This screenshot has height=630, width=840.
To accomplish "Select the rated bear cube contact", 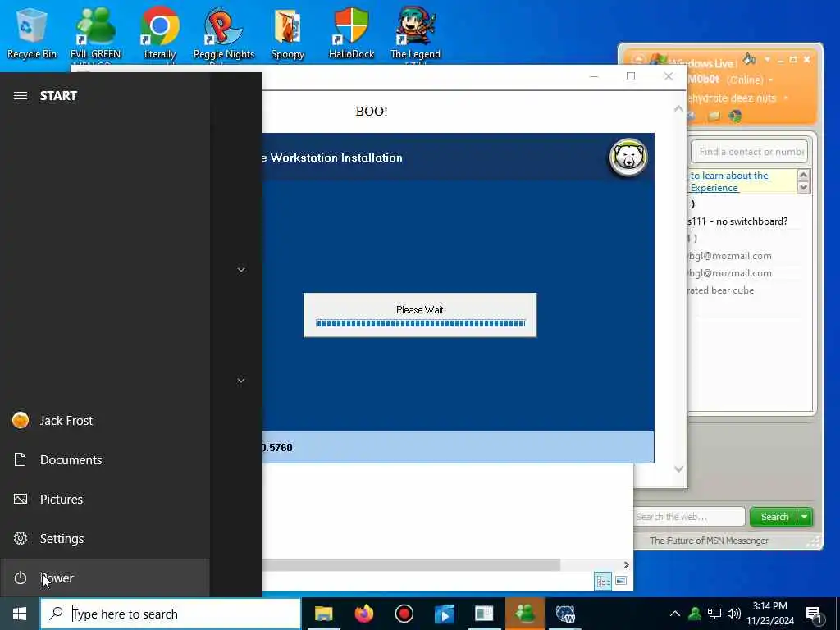I will click(721, 290).
